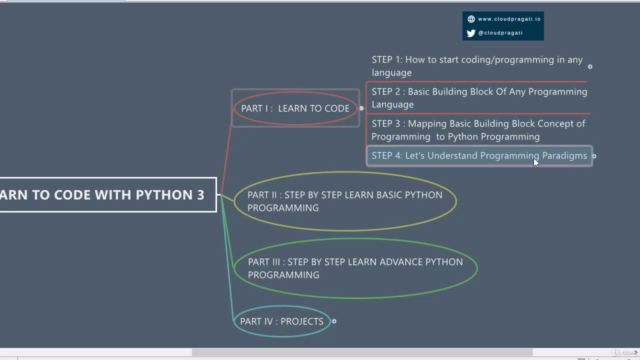This screenshot has width=640, height=360.
Task: Collapse the PART I branch expander dot
Action: click(x=362, y=108)
